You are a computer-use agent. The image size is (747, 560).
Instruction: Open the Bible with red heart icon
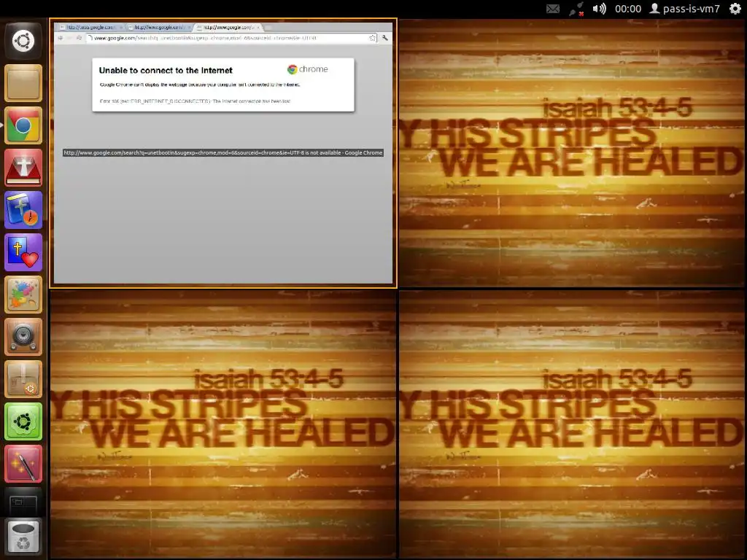coord(23,252)
